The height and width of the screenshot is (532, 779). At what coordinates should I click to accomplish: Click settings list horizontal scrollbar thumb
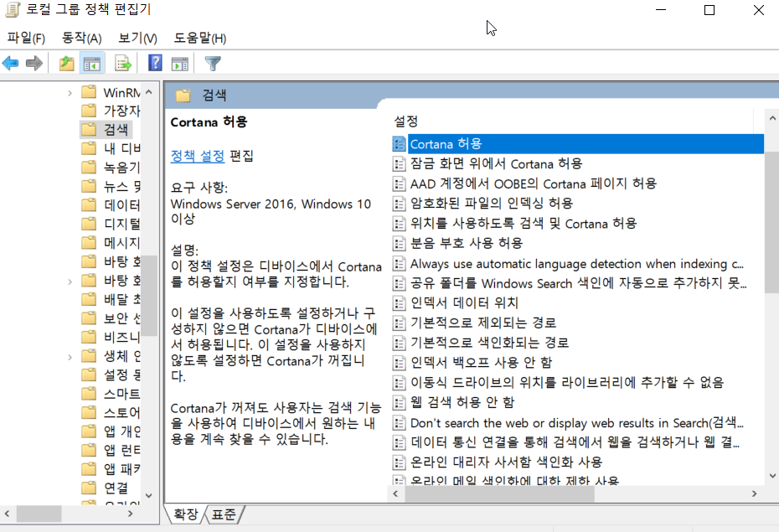point(500,493)
